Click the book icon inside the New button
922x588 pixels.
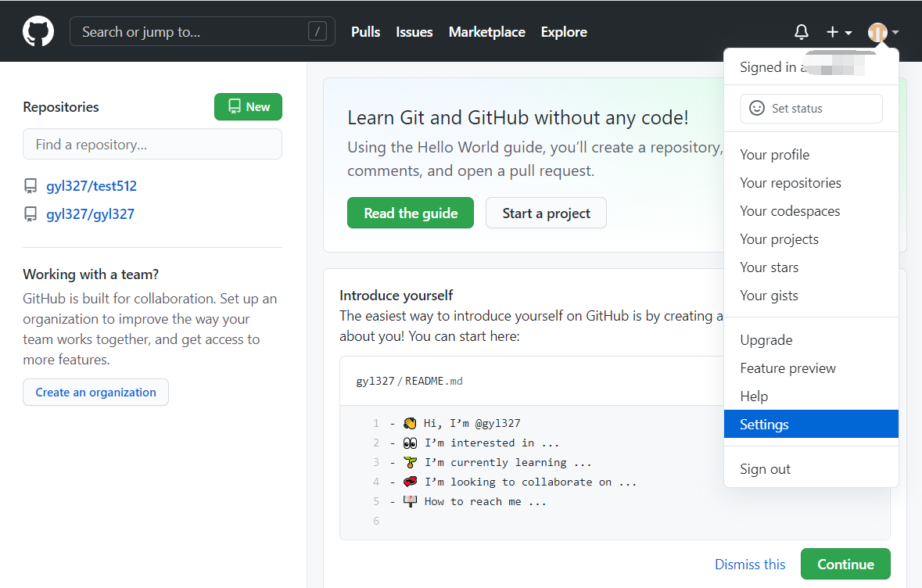click(x=234, y=106)
